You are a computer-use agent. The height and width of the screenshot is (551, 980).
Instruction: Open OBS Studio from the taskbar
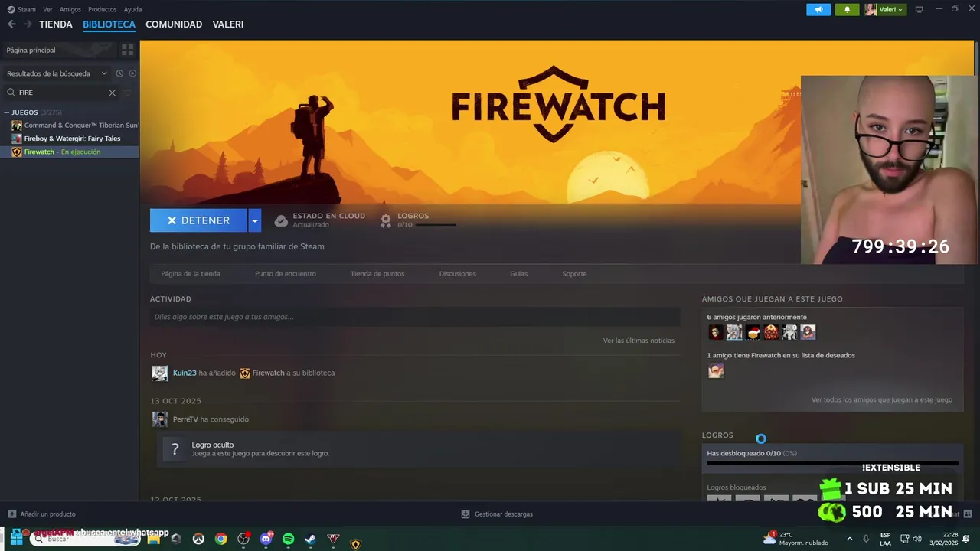pos(243,539)
